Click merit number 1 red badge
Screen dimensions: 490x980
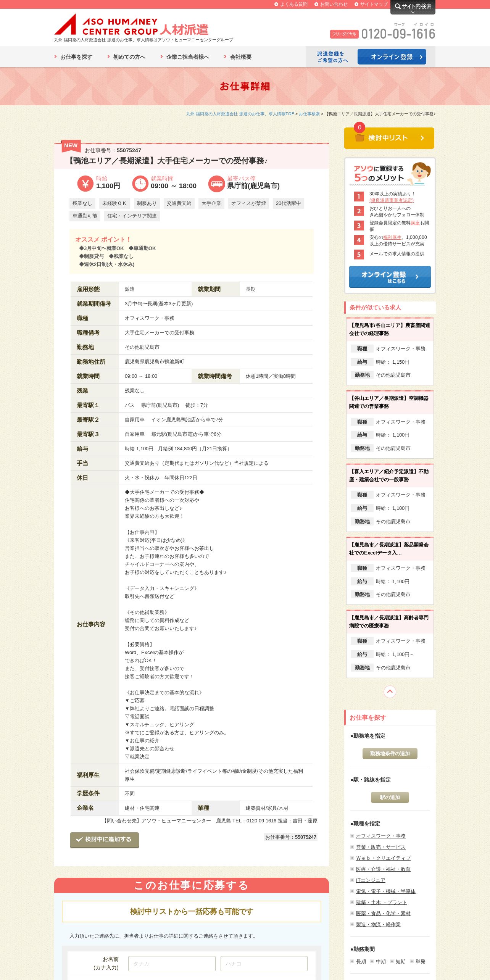[x=359, y=197]
